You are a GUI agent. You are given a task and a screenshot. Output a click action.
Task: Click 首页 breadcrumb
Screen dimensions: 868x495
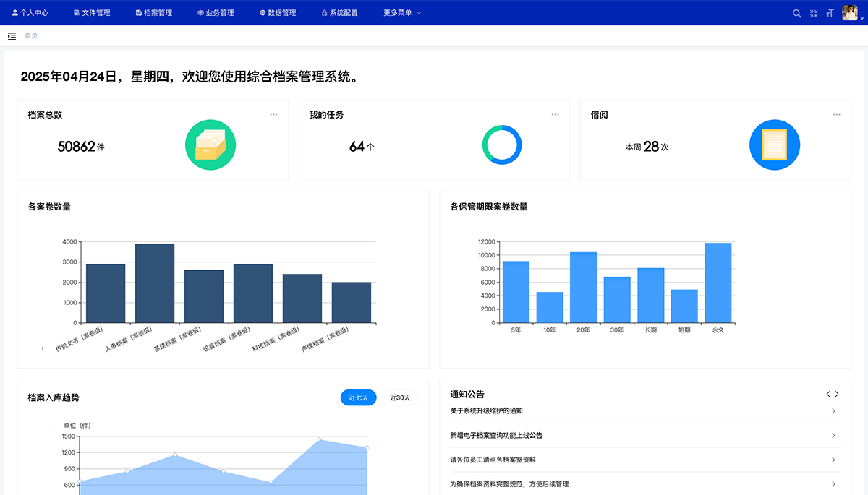pos(31,35)
